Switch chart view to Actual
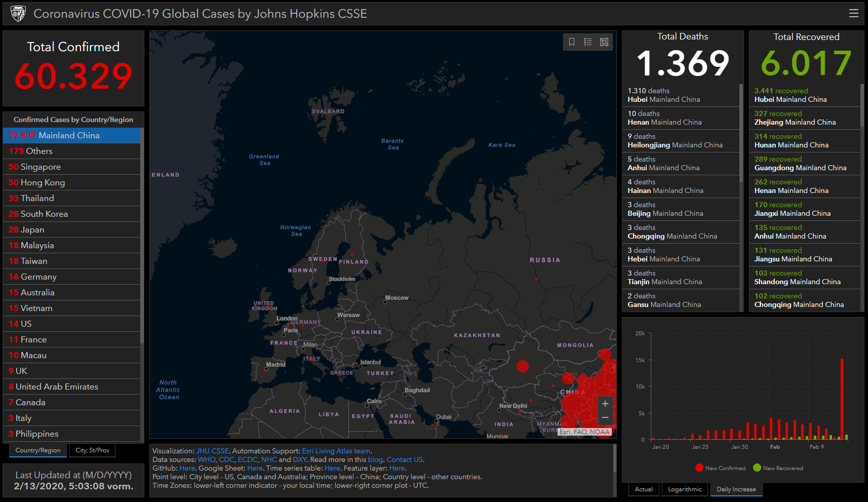 (644, 489)
